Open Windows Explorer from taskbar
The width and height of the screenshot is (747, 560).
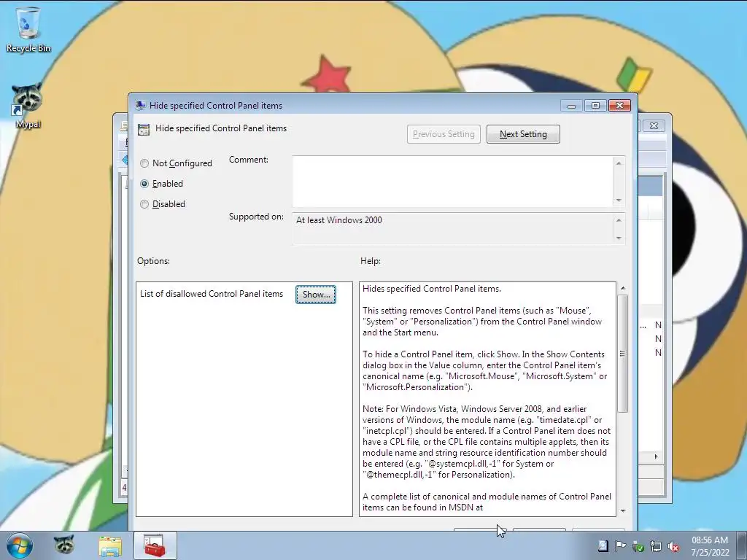coord(110,545)
